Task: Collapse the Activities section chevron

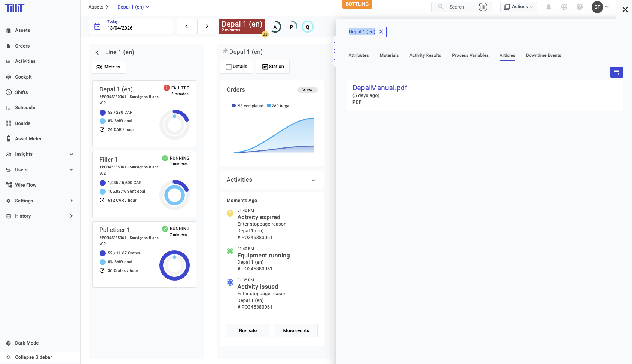Action: coord(314,180)
